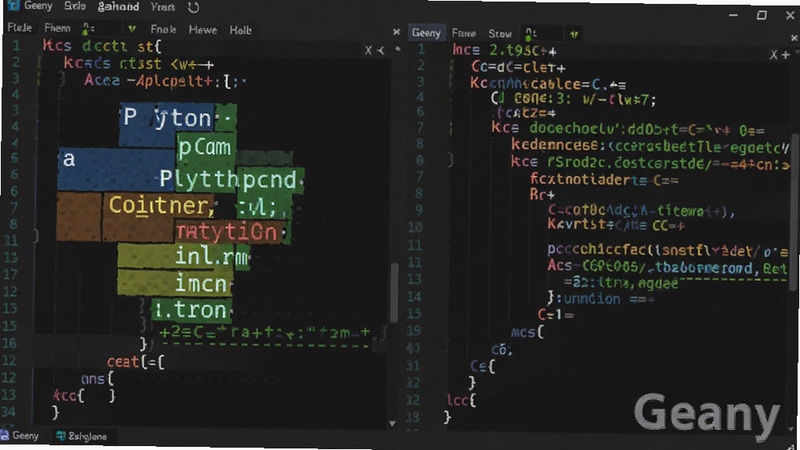The image size is (800, 450).
Task: Open the Gahand item in title bar
Action: (x=118, y=7)
